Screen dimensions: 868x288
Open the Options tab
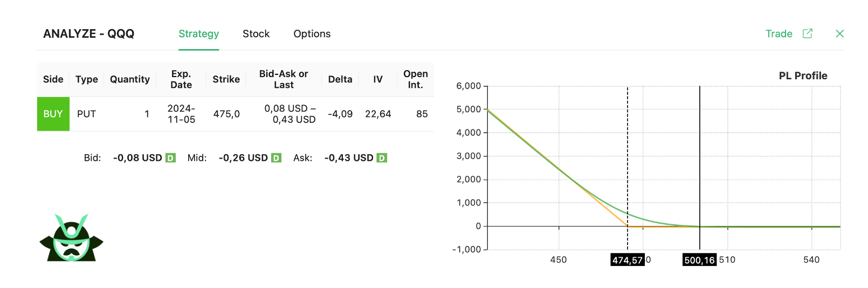(x=312, y=34)
